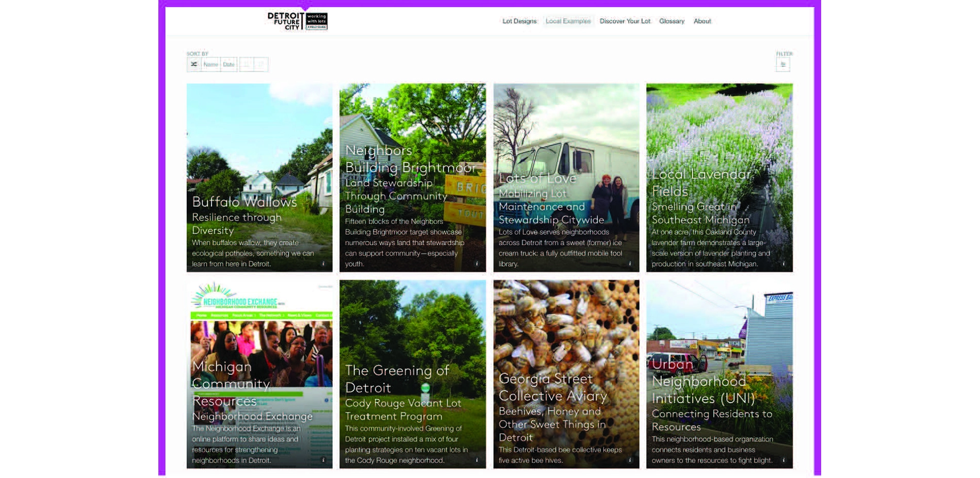
Task: Open the Lot Designs menu item
Action: 519,21
